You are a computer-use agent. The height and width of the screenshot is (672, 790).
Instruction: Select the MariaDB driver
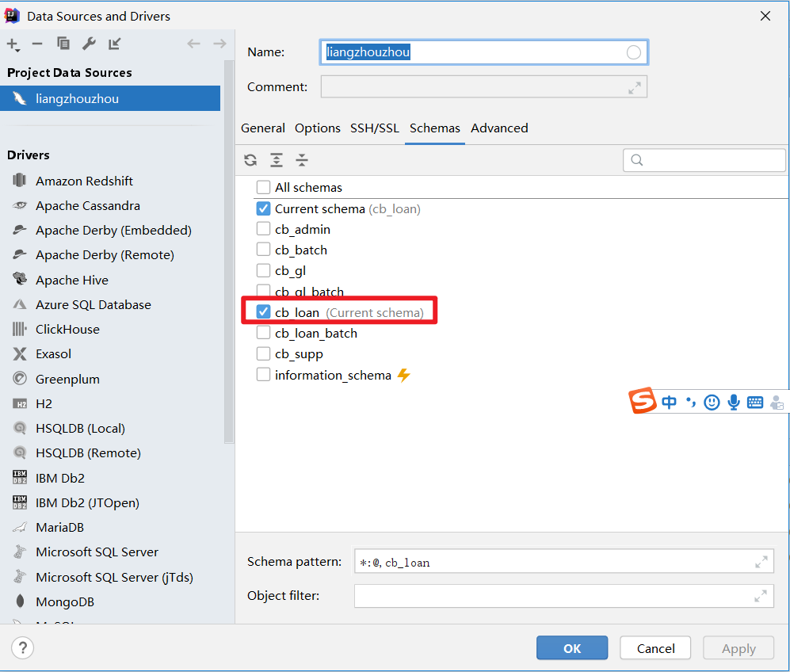[59, 528]
